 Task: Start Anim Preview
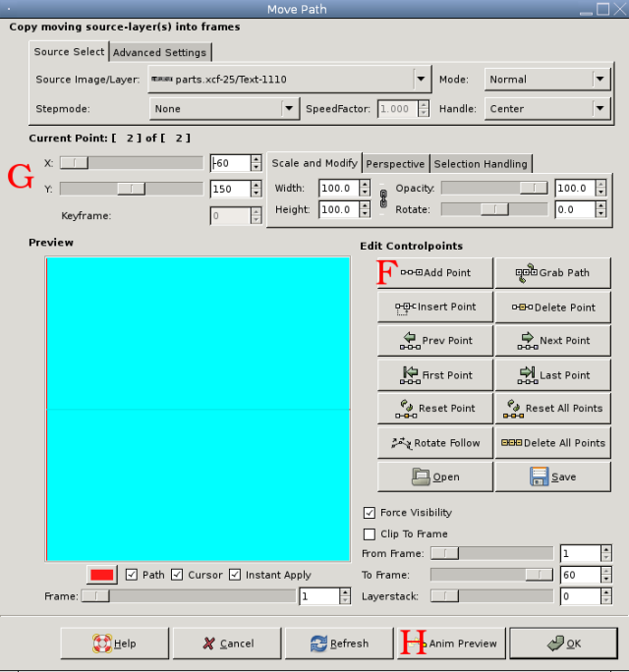click(451, 644)
